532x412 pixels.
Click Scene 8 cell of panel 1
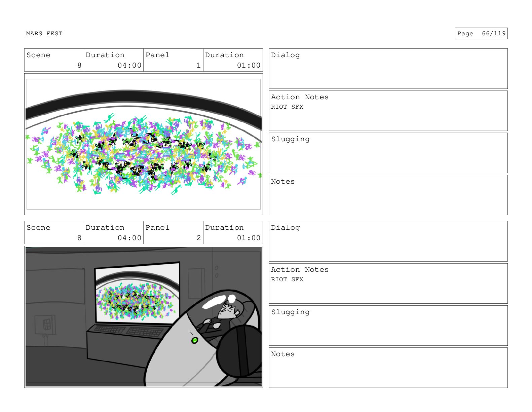click(54, 60)
